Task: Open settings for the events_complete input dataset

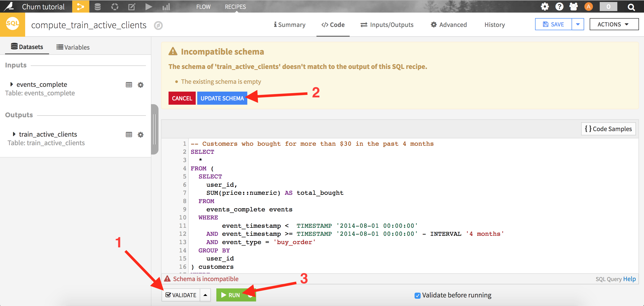Action: tap(141, 85)
